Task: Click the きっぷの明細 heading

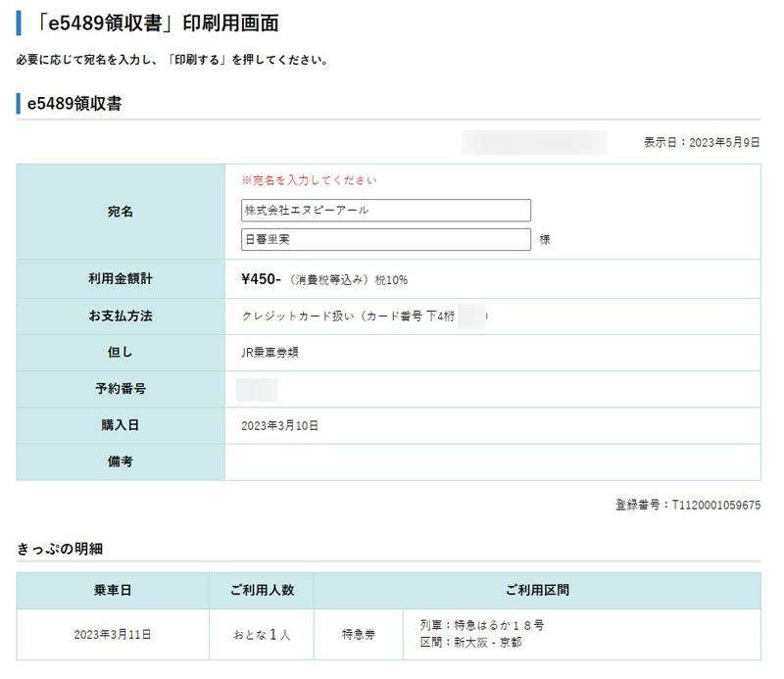Action: tap(60, 549)
